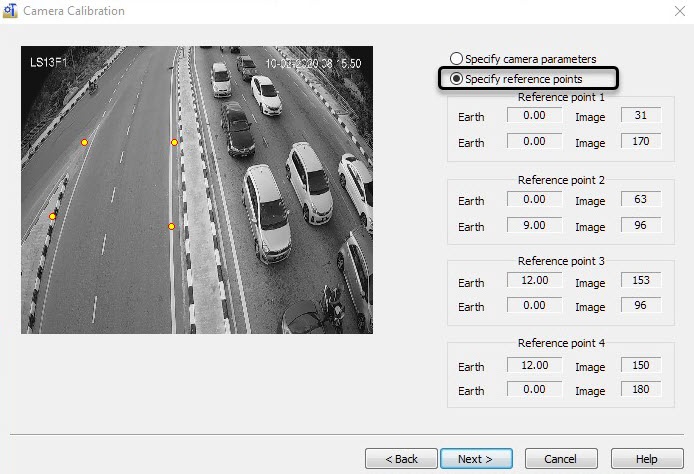Screen dimensions: 694x474
Task: Click the 'Reference point 2' group label
Action: coord(561,180)
